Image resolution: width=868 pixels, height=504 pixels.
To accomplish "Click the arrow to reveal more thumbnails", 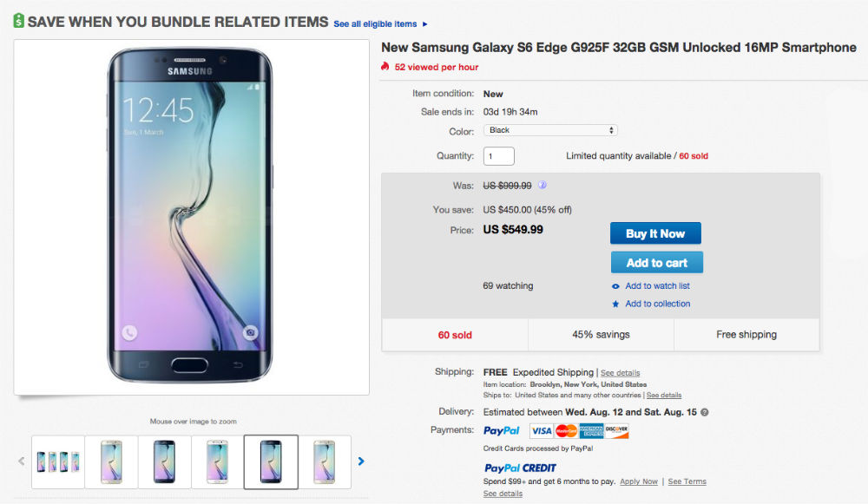I will [x=361, y=461].
